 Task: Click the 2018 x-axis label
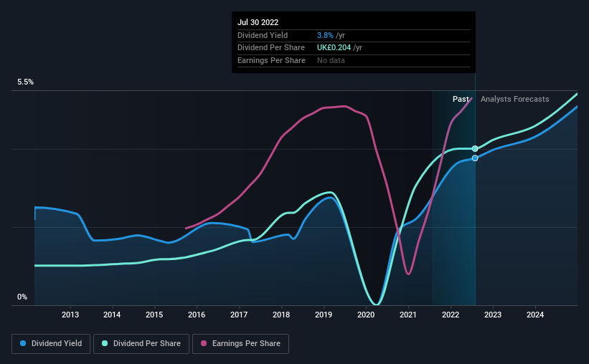tap(281, 315)
